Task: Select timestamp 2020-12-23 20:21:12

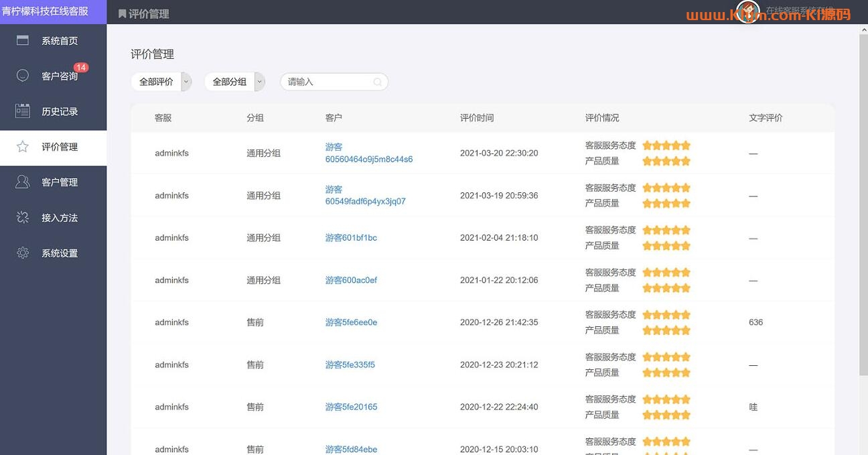Action: (x=499, y=365)
